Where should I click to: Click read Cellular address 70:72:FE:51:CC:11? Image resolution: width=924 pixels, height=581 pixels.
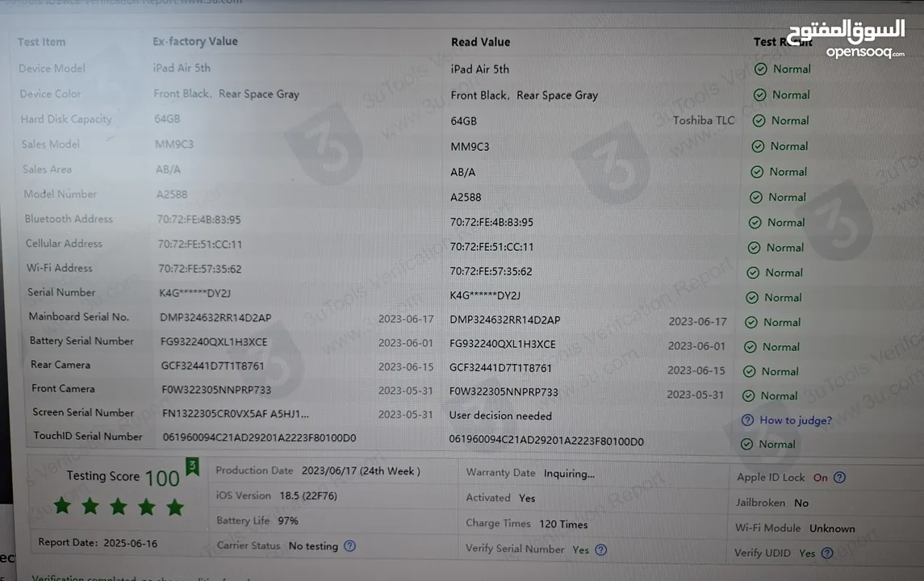tap(491, 247)
